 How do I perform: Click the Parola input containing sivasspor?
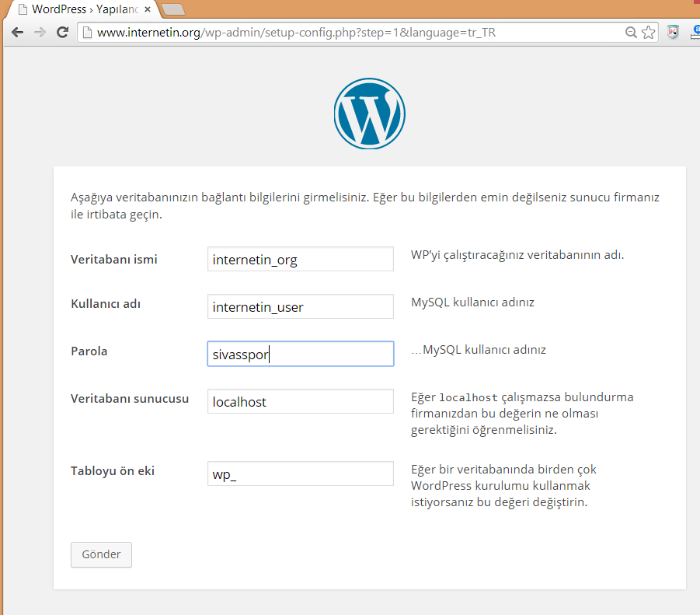301,354
